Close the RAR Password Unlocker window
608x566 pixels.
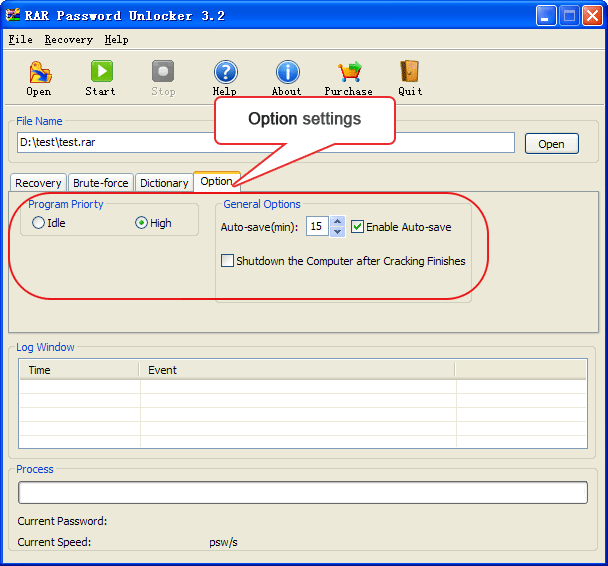(592, 16)
